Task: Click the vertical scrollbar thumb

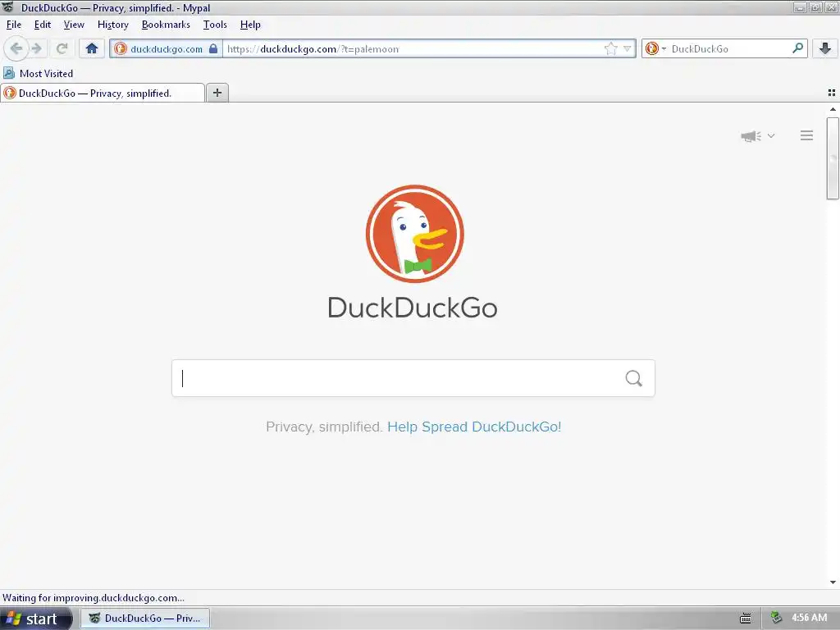Action: (833, 158)
